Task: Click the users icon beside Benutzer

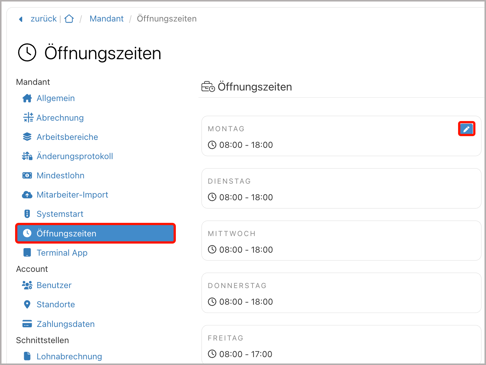Action: (27, 285)
